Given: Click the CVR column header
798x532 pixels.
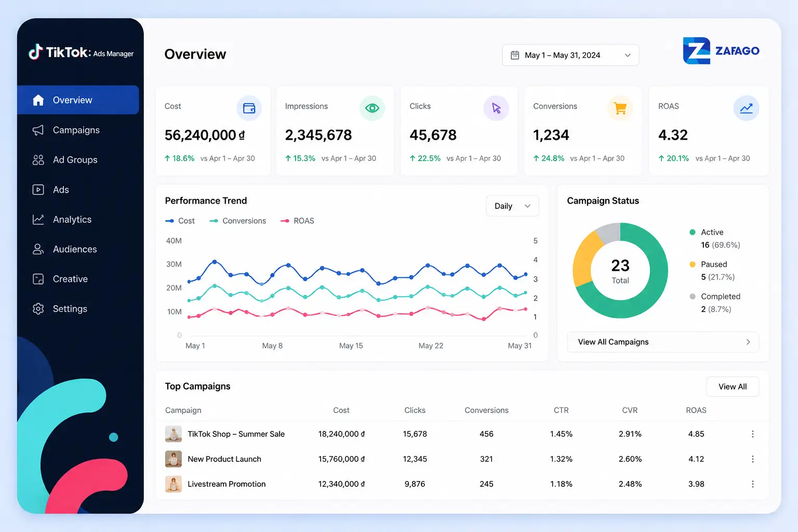Looking at the screenshot, I should click(x=630, y=410).
